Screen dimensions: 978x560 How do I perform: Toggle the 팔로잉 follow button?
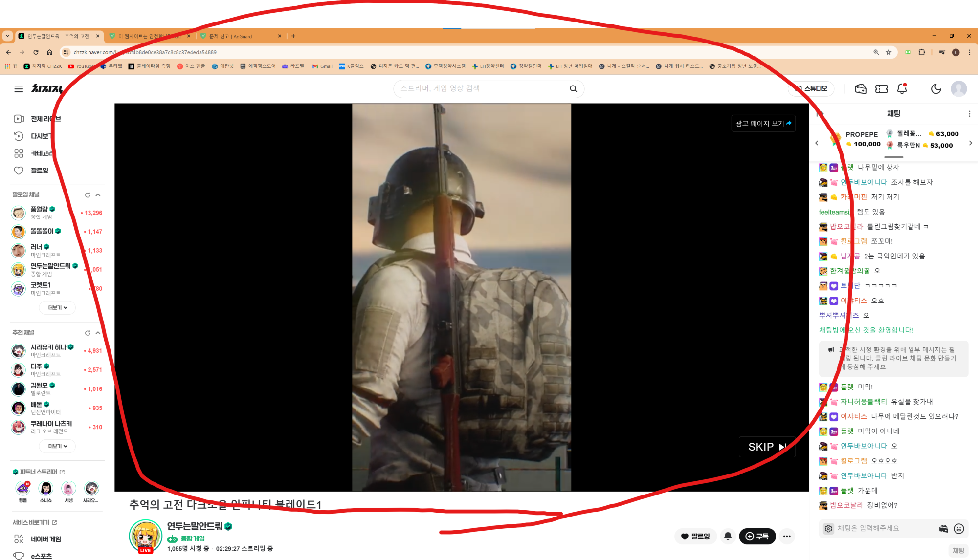[x=695, y=536]
